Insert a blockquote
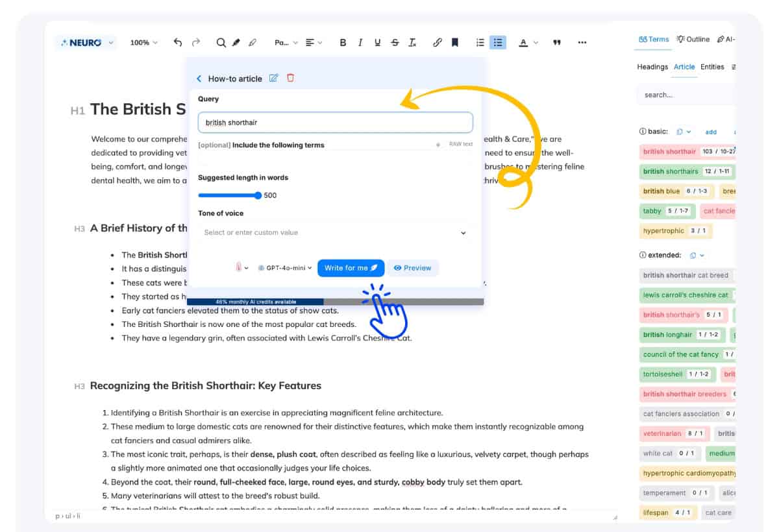Image resolution: width=779 pixels, height=532 pixels. pos(556,42)
